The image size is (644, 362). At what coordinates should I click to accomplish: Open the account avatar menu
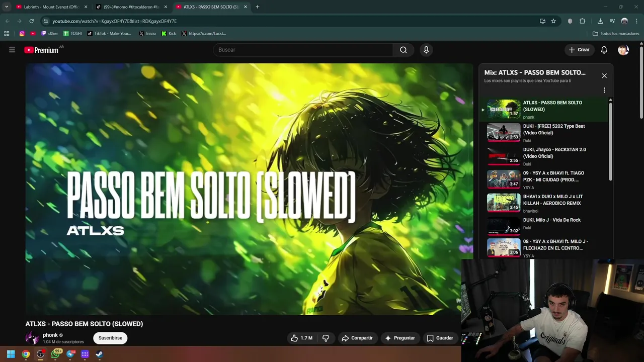pyautogui.click(x=623, y=50)
